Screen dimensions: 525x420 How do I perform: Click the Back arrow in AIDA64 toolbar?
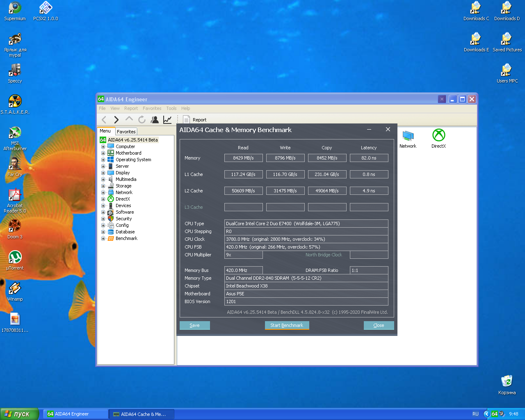(x=104, y=120)
